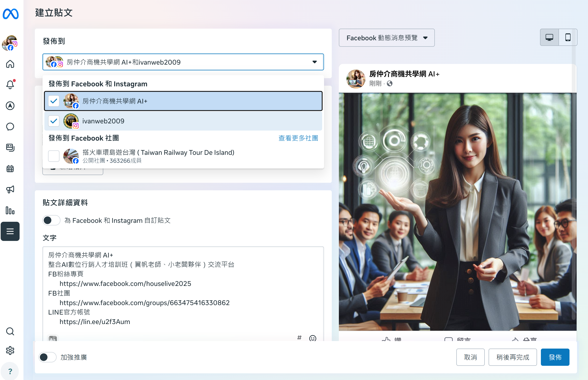Click the 發佈到 Facebook 和 Instagram heading

[98, 84]
